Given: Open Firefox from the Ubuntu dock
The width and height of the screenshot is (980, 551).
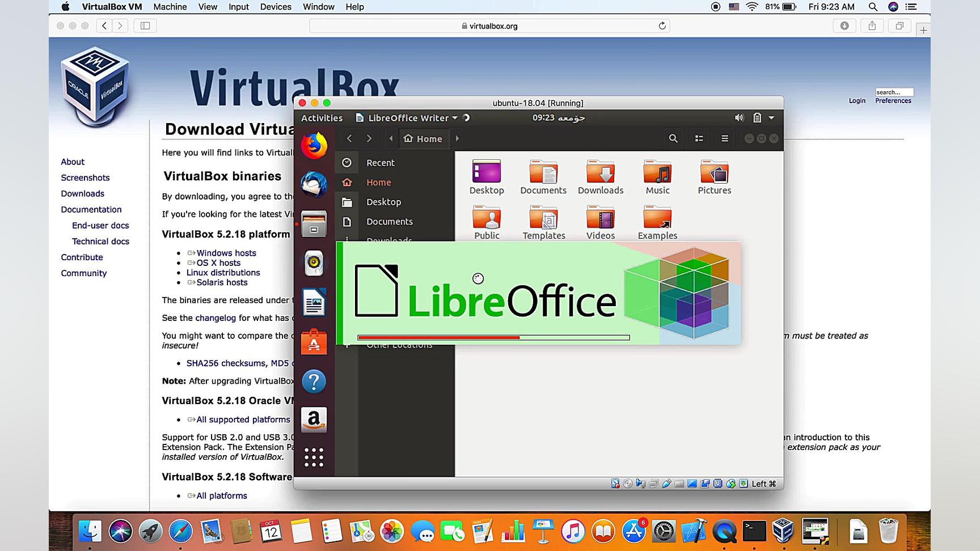Looking at the screenshot, I should point(314,146).
